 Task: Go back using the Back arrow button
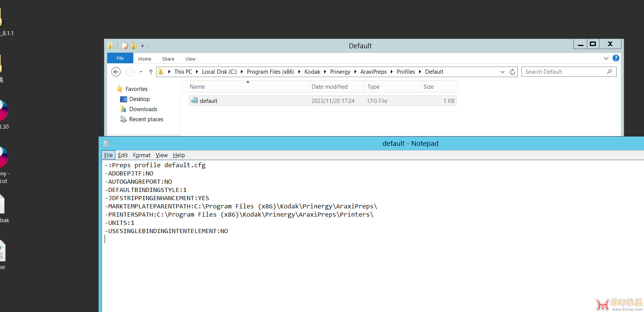[x=116, y=72]
